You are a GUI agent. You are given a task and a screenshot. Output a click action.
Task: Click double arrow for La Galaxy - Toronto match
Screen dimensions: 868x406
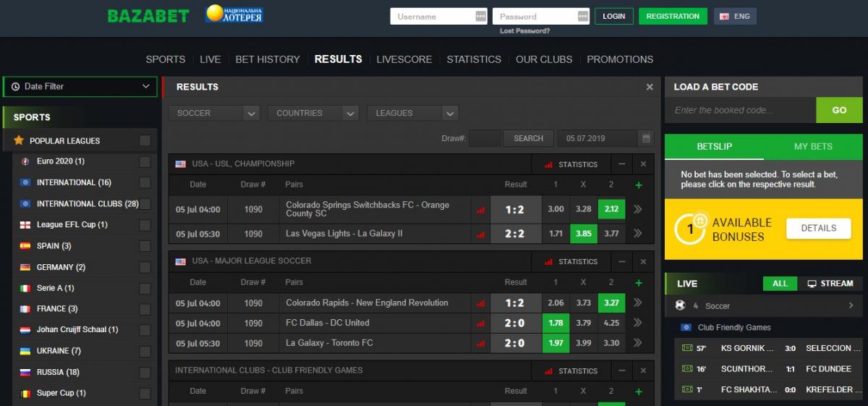click(637, 343)
